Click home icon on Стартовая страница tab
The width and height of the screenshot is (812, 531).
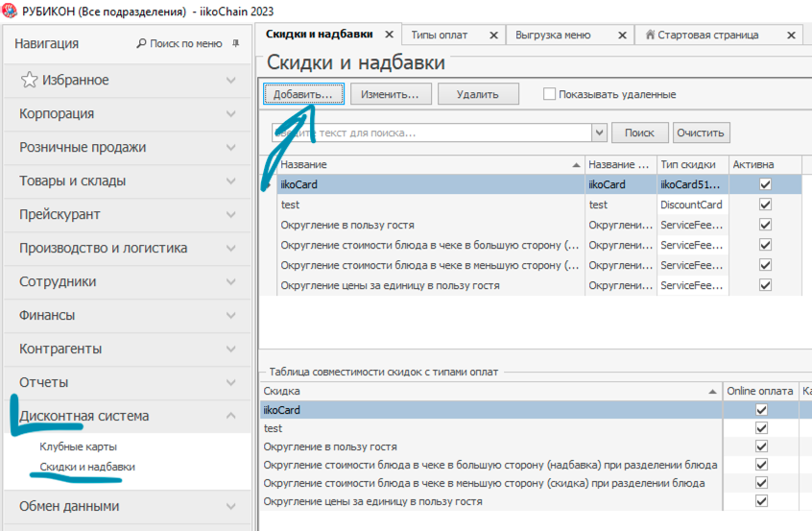(650, 36)
